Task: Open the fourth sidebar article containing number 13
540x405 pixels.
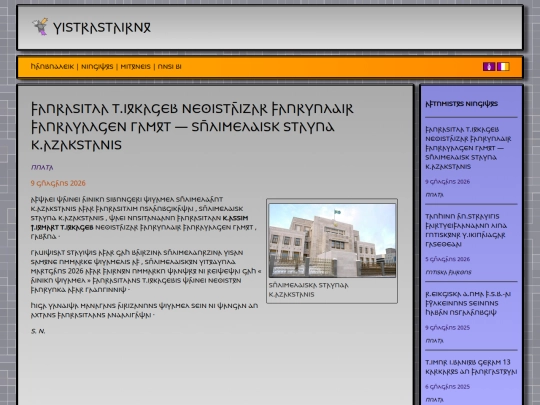Action: (471, 367)
